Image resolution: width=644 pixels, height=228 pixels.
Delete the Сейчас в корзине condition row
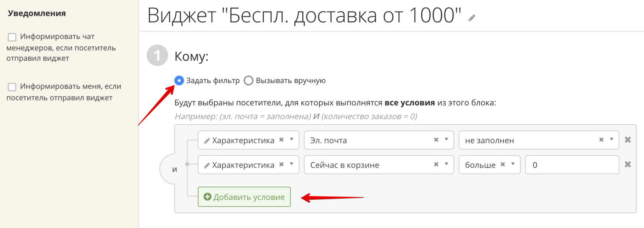(628, 164)
